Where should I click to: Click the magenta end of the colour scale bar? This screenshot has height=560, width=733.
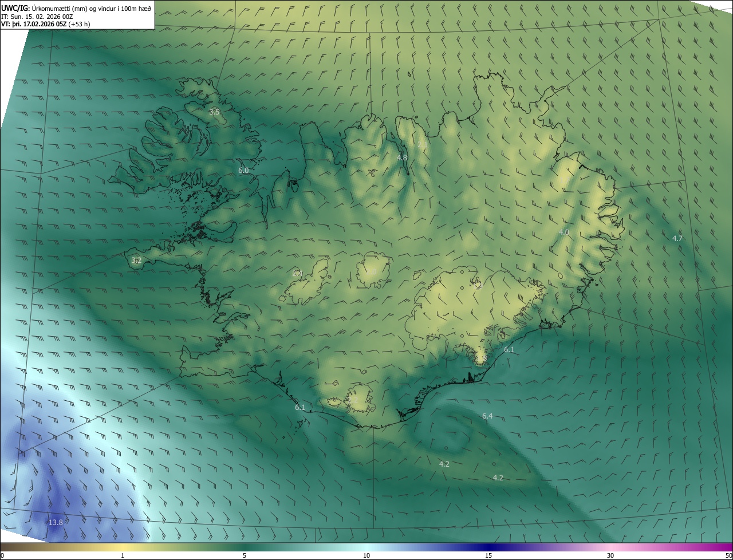726,547
